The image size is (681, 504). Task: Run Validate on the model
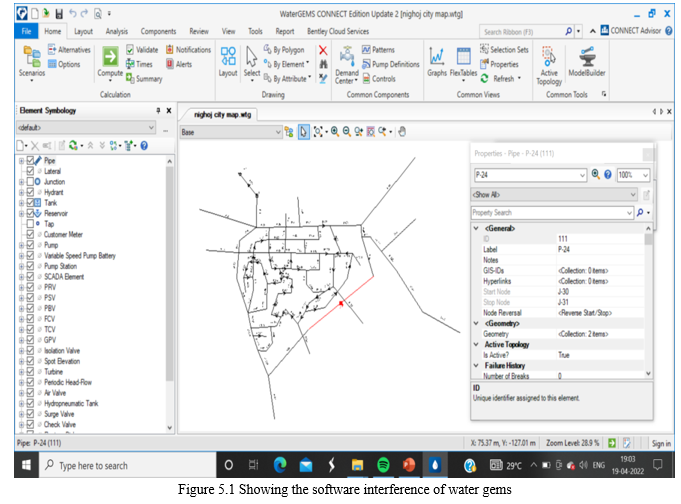point(142,50)
